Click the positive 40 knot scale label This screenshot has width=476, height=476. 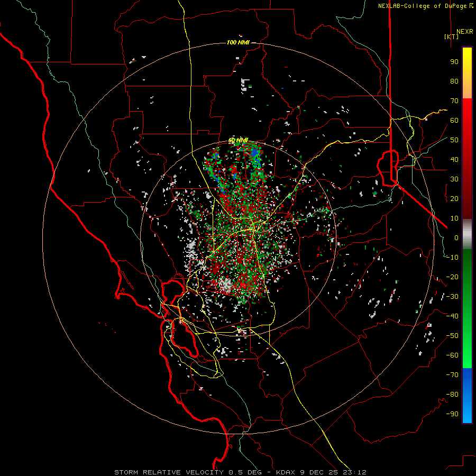coord(454,159)
